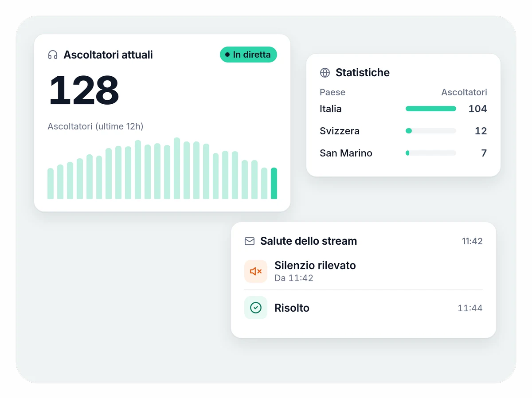The width and height of the screenshot is (532, 399).
Task: Click the highlighted last bar in listeners chart
Action: pyautogui.click(x=274, y=184)
